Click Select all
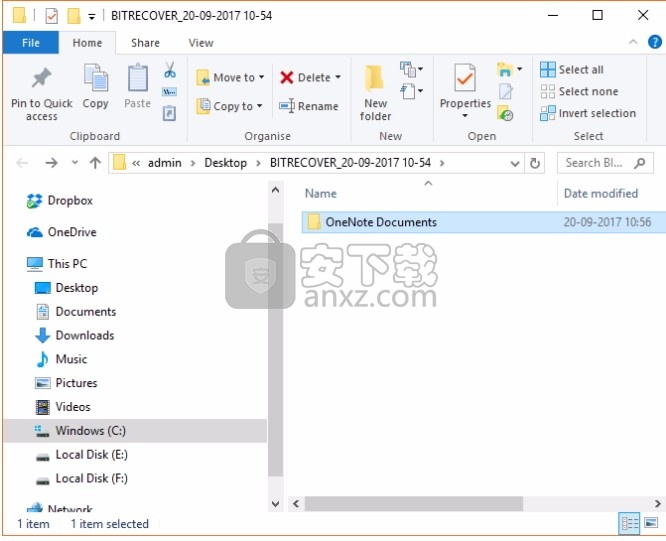The image size is (666, 541). click(572, 70)
